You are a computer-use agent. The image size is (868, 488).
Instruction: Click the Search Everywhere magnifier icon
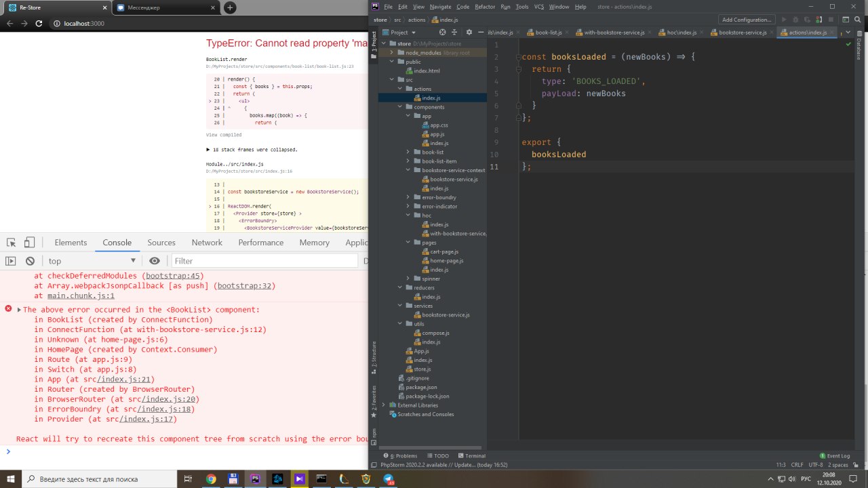857,20
